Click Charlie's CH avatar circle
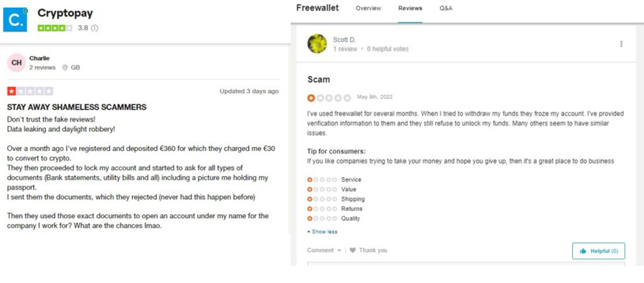644x283 pixels. click(17, 63)
